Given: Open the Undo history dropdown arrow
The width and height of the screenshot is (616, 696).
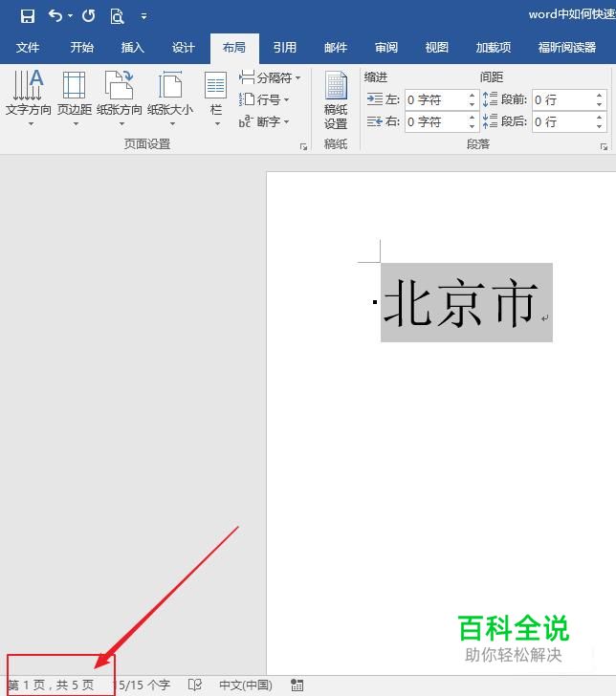Looking at the screenshot, I should (70, 16).
